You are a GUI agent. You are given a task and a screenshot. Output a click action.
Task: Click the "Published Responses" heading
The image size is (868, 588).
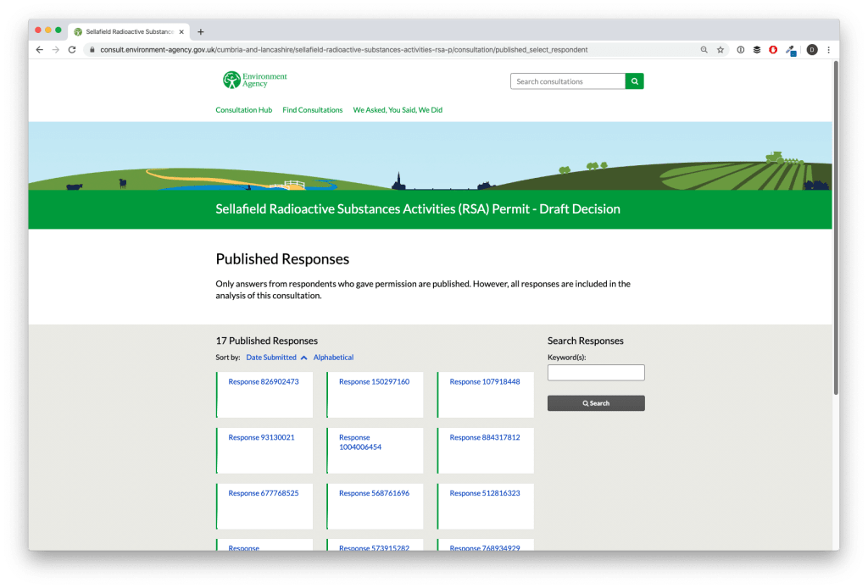coord(282,259)
